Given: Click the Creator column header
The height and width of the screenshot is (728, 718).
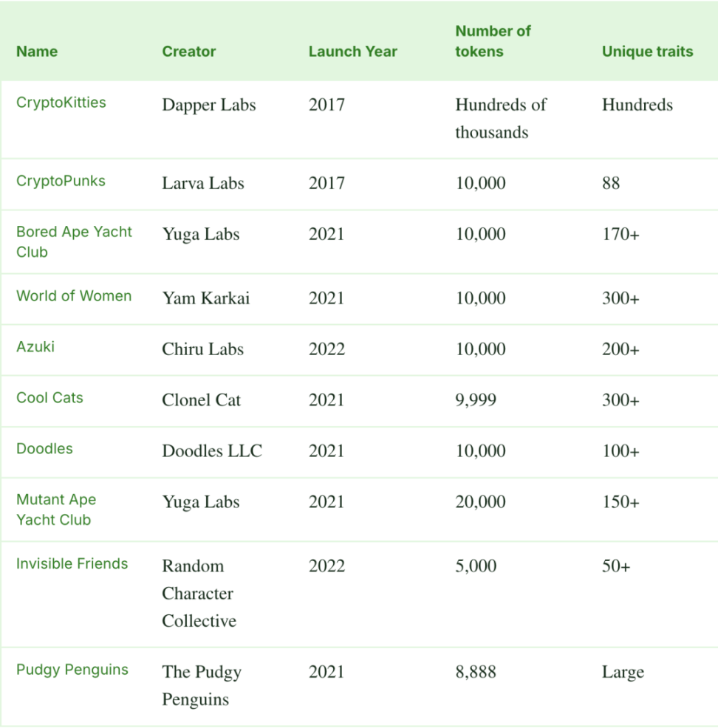Looking at the screenshot, I should pyautogui.click(x=189, y=52).
